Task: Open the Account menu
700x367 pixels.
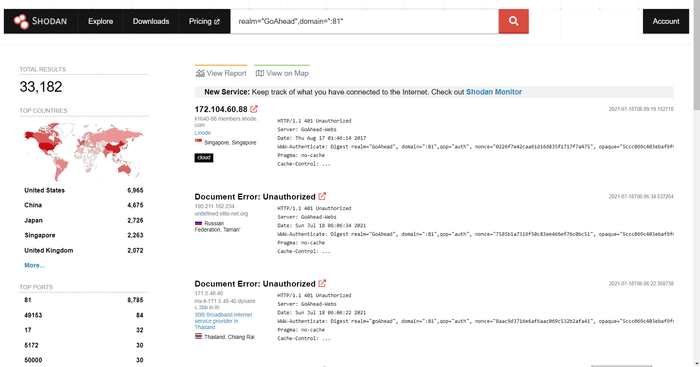Action: [x=666, y=21]
